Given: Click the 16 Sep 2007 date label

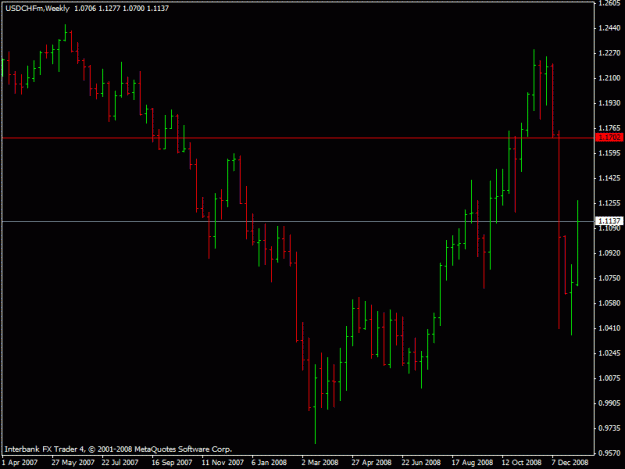Looking at the screenshot, I should click(172, 462).
